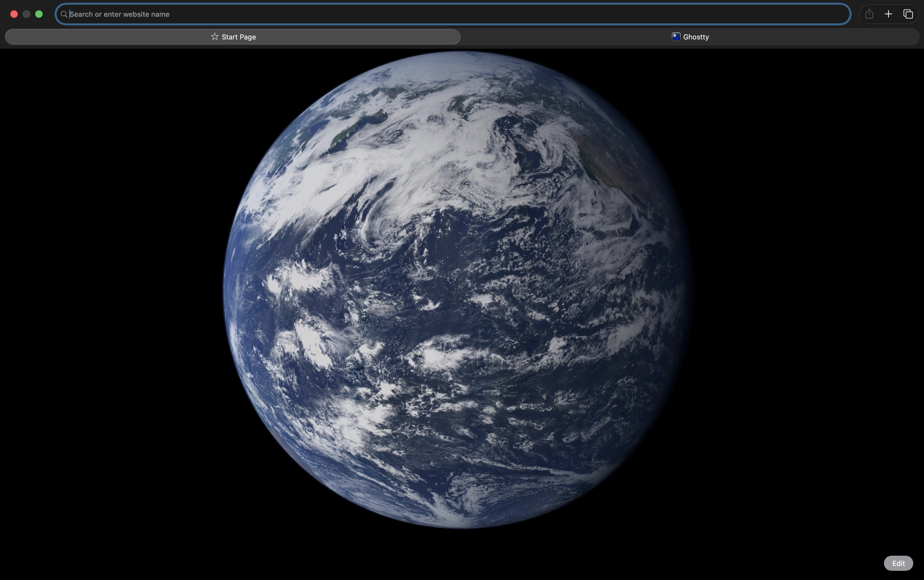Click the star icon on Start Page tab

coord(215,36)
